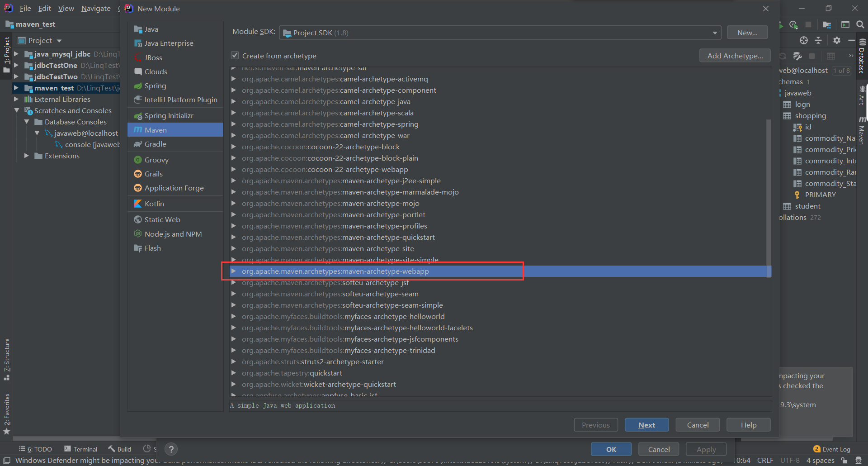Image resolution: width=868 pixels, height=466 pixels.
Task: Select the Flash module type
Action: [175, 248]
